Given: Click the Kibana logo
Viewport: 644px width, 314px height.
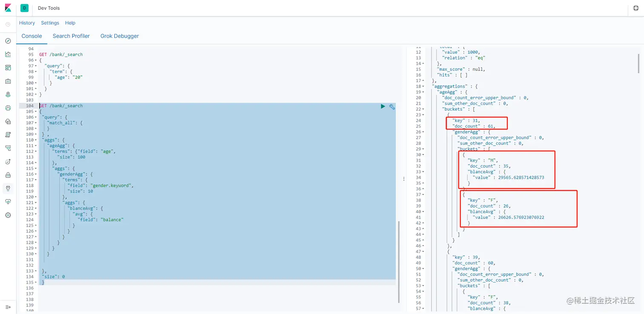Looking at the screenshot, I should click(8, 8).
